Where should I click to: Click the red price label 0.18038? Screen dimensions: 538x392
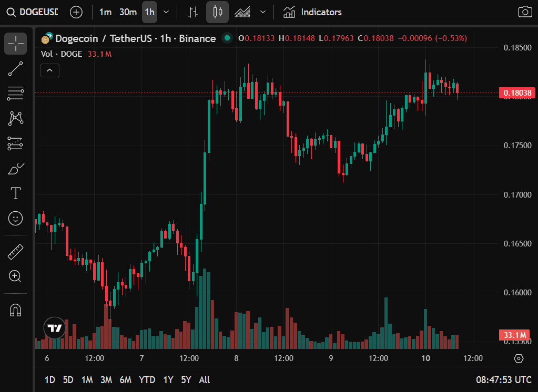tap(517, 93)
